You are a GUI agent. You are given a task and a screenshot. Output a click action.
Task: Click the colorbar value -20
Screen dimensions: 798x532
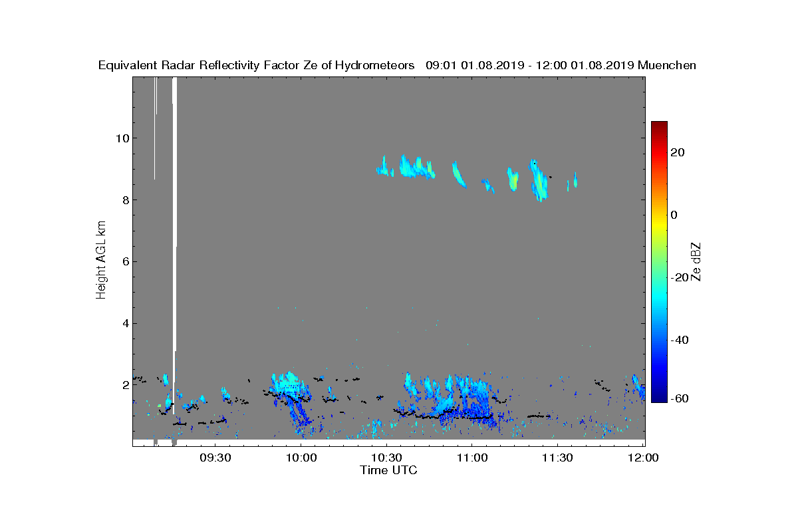click(679, 277)
